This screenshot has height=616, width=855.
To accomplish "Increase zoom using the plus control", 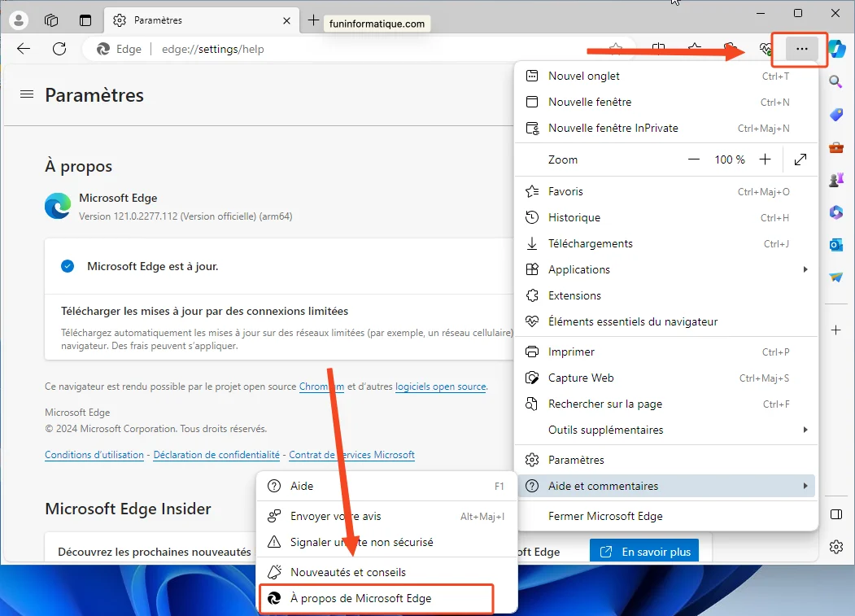I will coord(765,159).
